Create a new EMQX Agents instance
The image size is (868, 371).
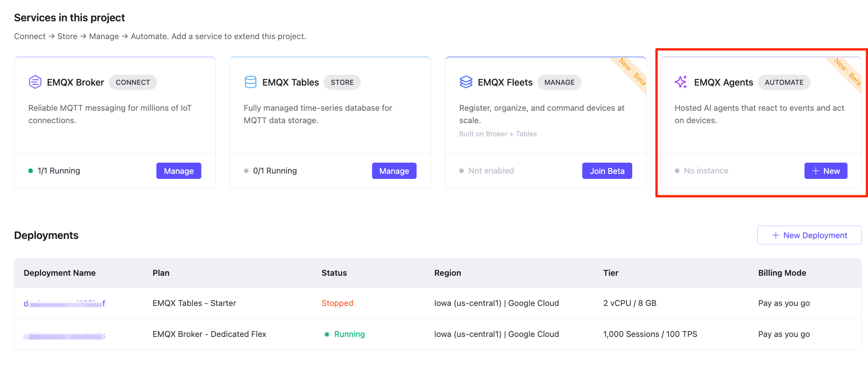click(x=826, y=171)
